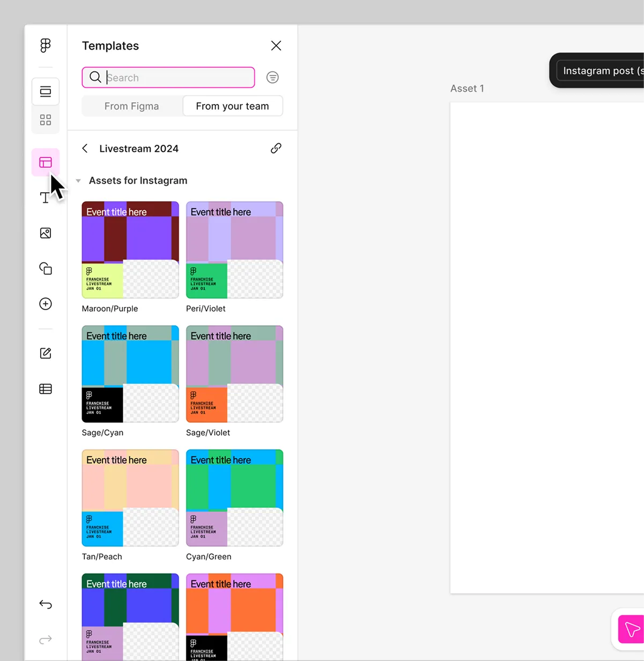Copy link to Livestream 2024 templates
The image size is (644, 661).
(x=276, y=149)
